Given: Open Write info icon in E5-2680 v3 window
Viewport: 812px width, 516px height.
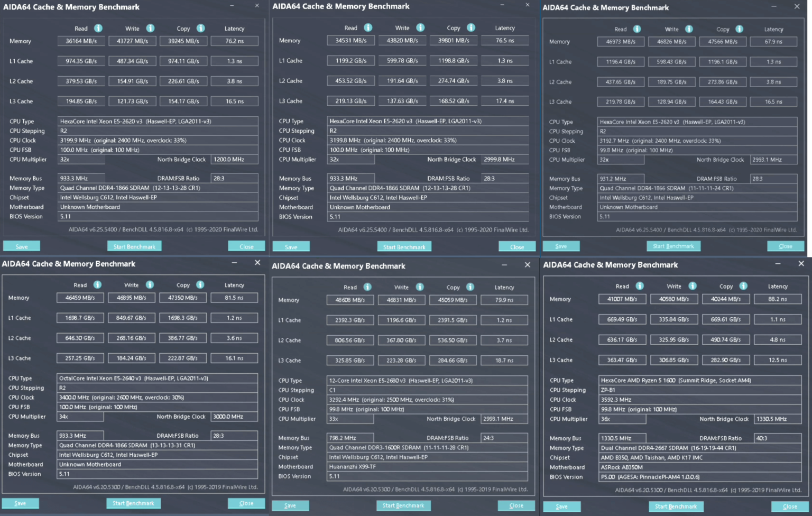Looking at the screenshot, I should (420, 287).
